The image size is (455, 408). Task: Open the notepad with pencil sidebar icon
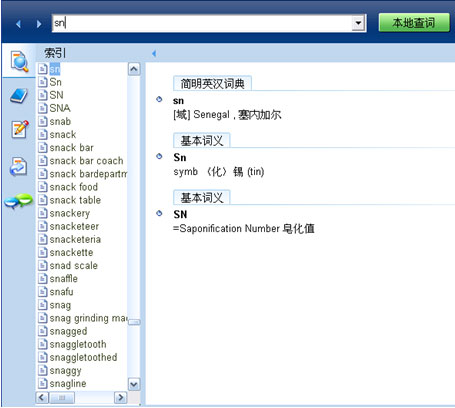pos(20,129)
